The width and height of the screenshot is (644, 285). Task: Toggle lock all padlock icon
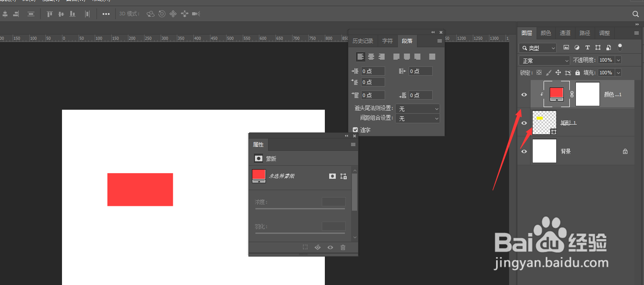pyautogui.click(x=578, y=73)
